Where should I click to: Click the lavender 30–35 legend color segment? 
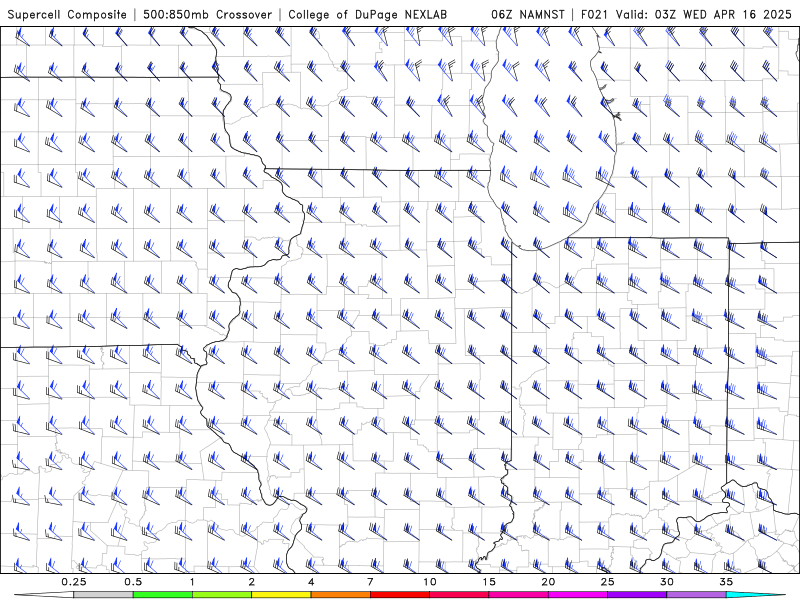pos(696,595)
